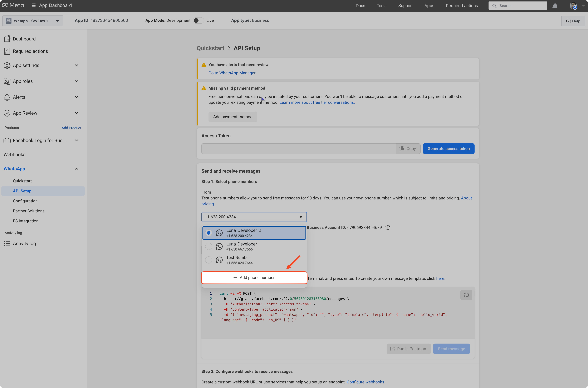The height and width of the screenshot is (388, 588).
Task: Open the account dropdown arrow beside avatar
Action: click(583, 6)
